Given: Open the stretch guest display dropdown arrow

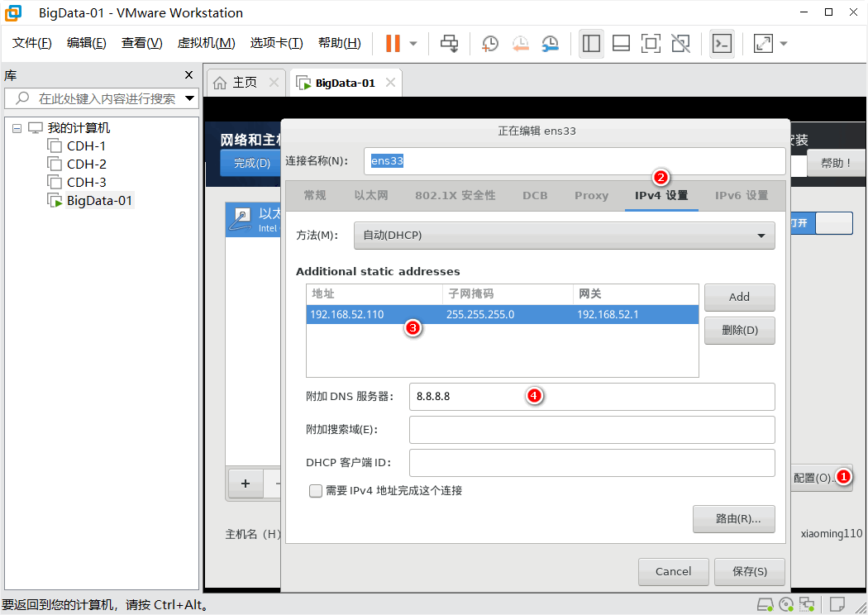Looking at the screenshot, I should [783, 43].
